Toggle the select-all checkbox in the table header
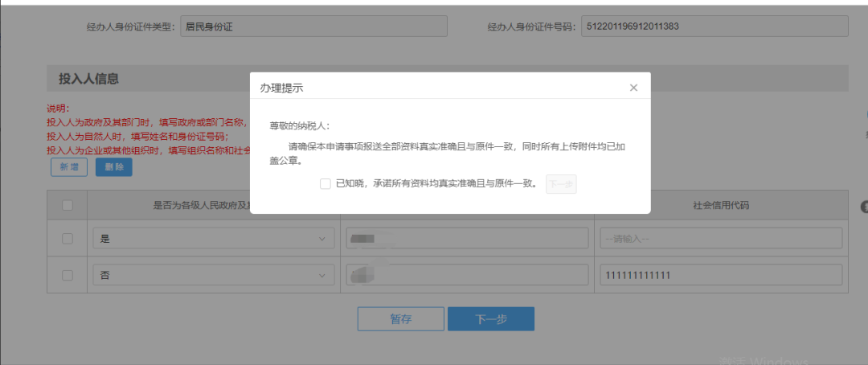Screen dimensions: 868x365 pos(68,206)
